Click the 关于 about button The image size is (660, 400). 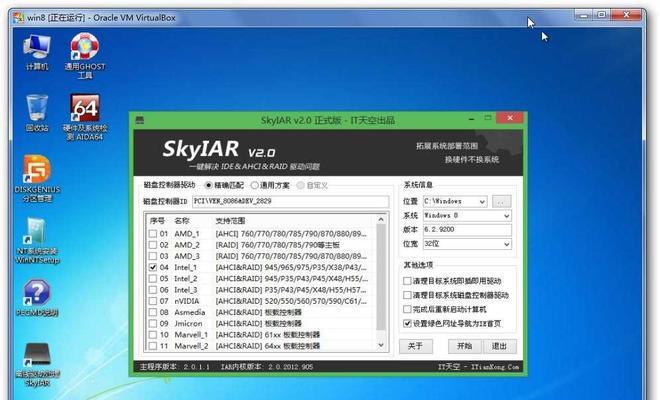[x=415, y=346]
